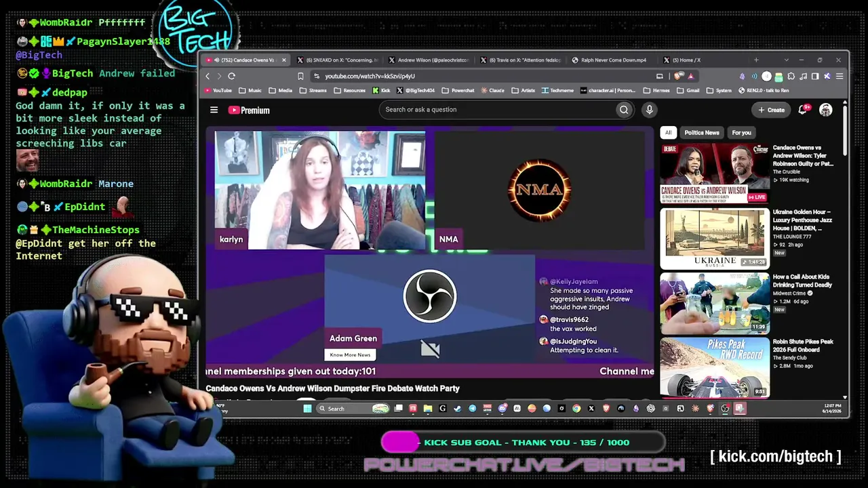Select the Politics News filter chip

coord(701,133)
